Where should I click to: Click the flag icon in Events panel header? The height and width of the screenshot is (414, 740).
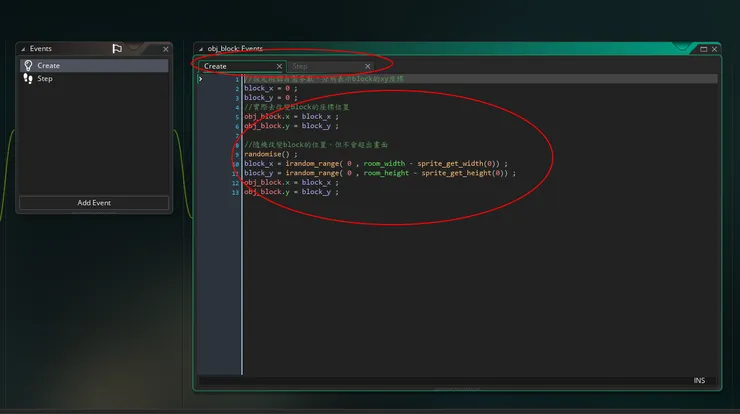pyautogui.click(x=117, y=49)
